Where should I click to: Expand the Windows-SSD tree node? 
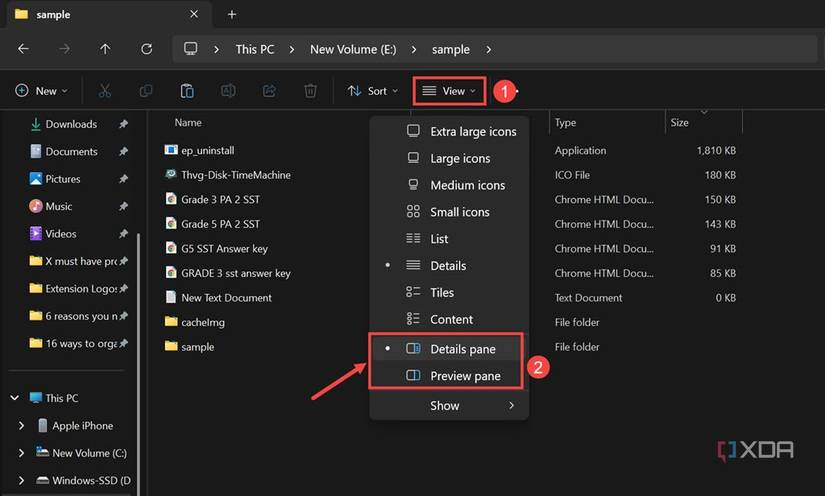[21, 480]
